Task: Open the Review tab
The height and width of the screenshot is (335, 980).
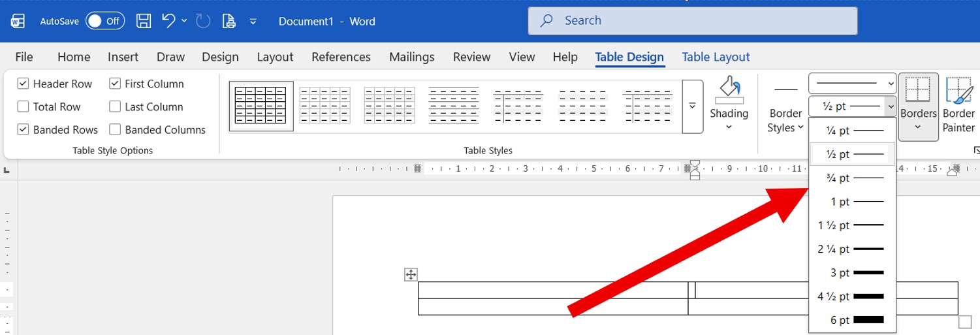Action: point(471,57)
